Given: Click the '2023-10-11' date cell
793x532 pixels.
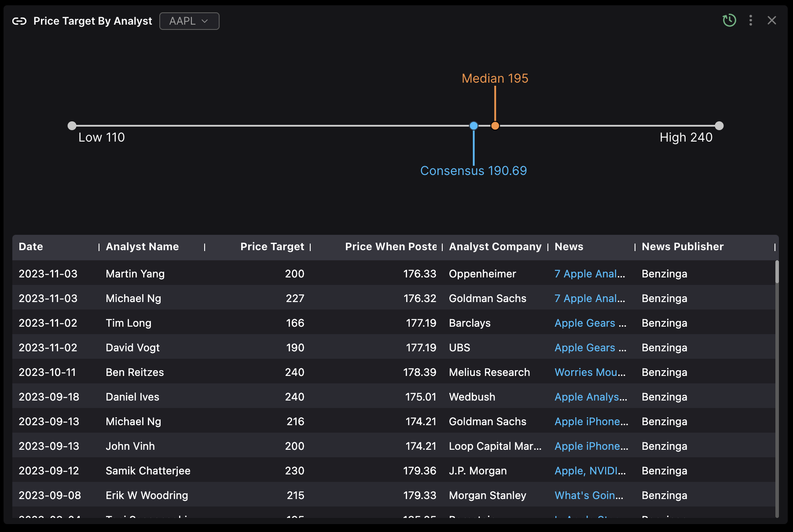Looking at the screenshot, I should [47, 372].
